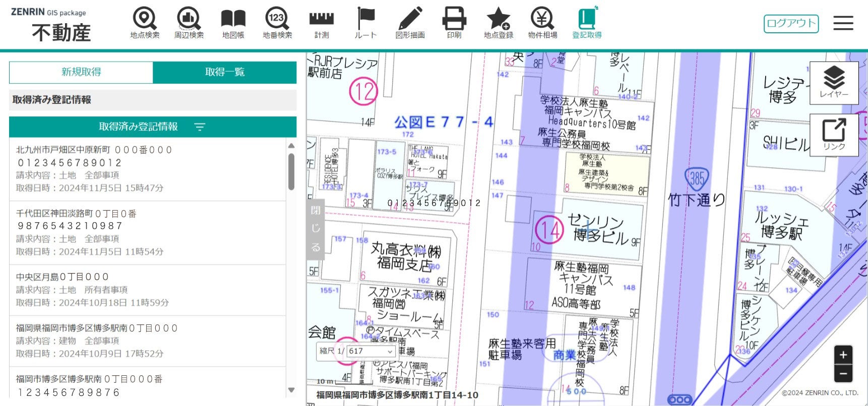Click the 地番検索 lot number search

[x=277, y=23]
